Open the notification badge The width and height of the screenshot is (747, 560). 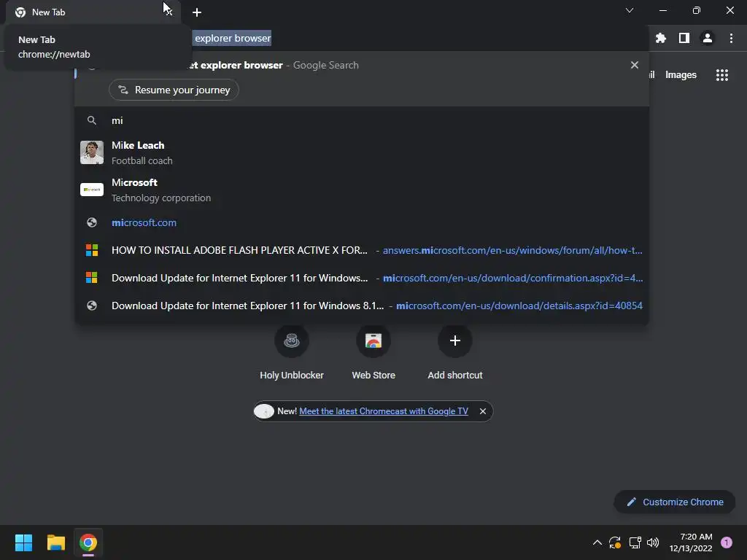pyautogui.click(x=727, y=542)
